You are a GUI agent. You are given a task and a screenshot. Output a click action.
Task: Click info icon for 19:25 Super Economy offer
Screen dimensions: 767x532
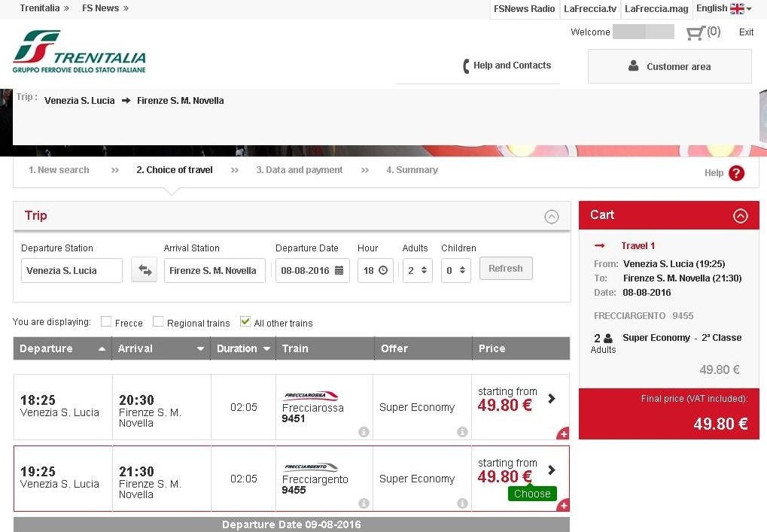(462, 503)
